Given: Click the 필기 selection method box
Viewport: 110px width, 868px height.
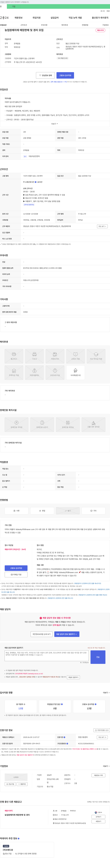Looking at the screenshot, I should [68, 511].
